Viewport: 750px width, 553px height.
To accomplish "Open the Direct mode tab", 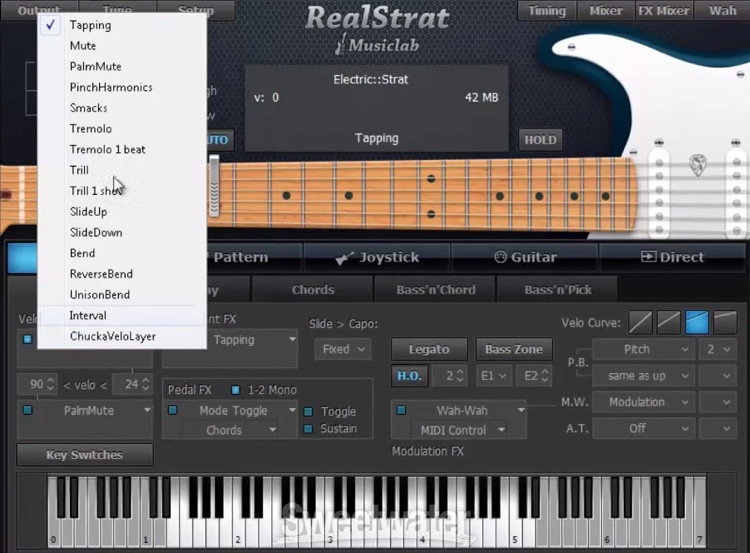I will pyautogui.click(x=672, y=257).
